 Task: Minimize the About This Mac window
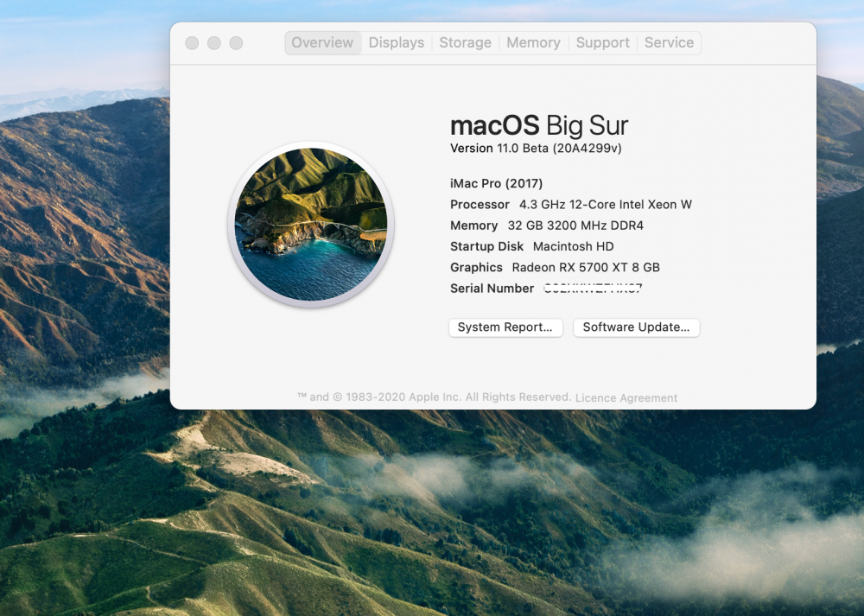pyautogui.click(x=213, y=43)
